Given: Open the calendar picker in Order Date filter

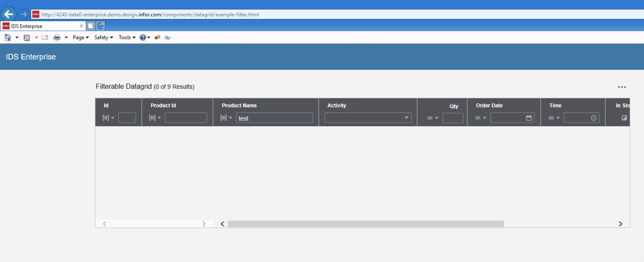Looking at the screenshot, I should pyautogui.click(x=529, y=118).
